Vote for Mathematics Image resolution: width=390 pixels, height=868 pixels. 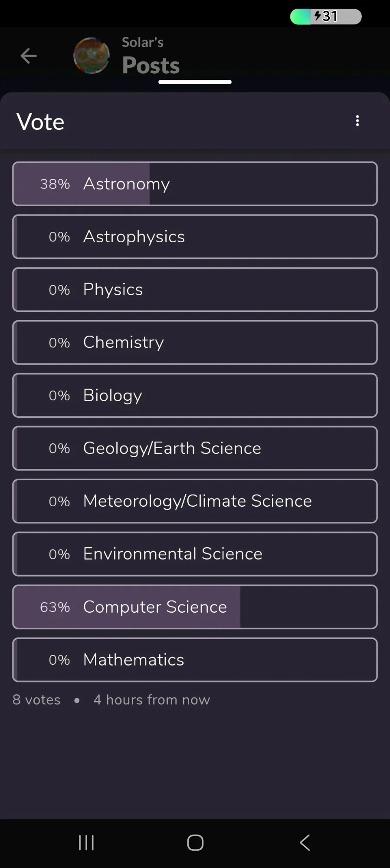195,660
